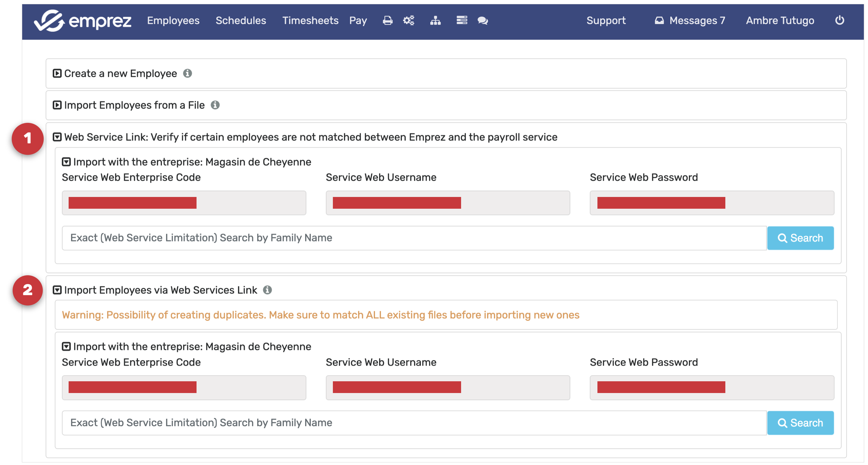This screenshot has width=868, height=465.
Task: Click info icon beside Create a new Employee
Action: [x=188, y=73]
